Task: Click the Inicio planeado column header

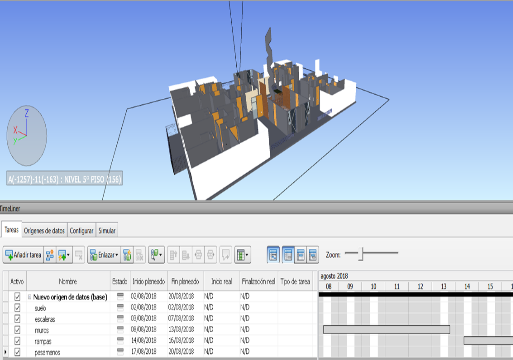Action: coord(149,281)
